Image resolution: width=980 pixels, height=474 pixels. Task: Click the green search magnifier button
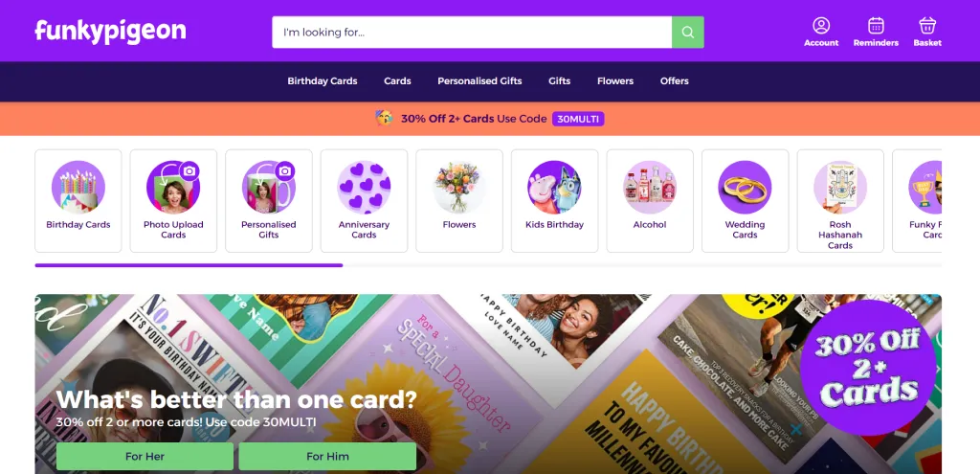coord(687,32)
